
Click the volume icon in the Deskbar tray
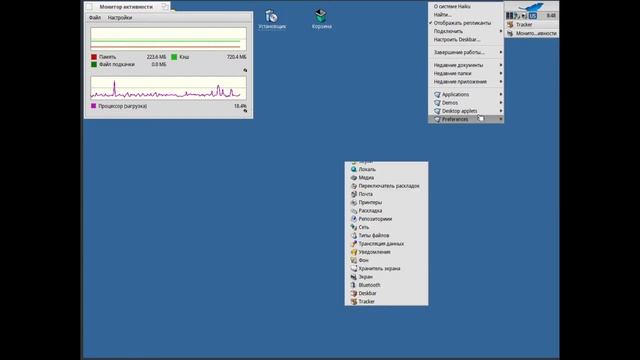click(x=524, y=16)
